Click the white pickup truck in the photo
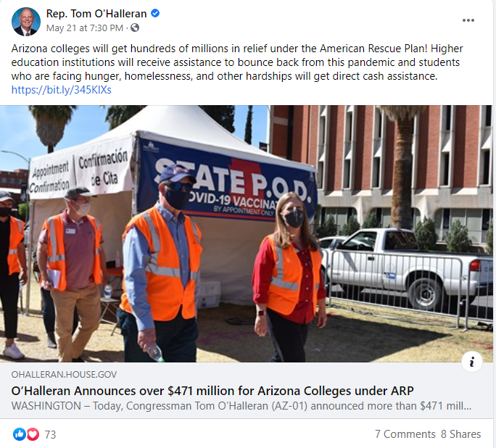496x448 pixels. coord(403,270)
